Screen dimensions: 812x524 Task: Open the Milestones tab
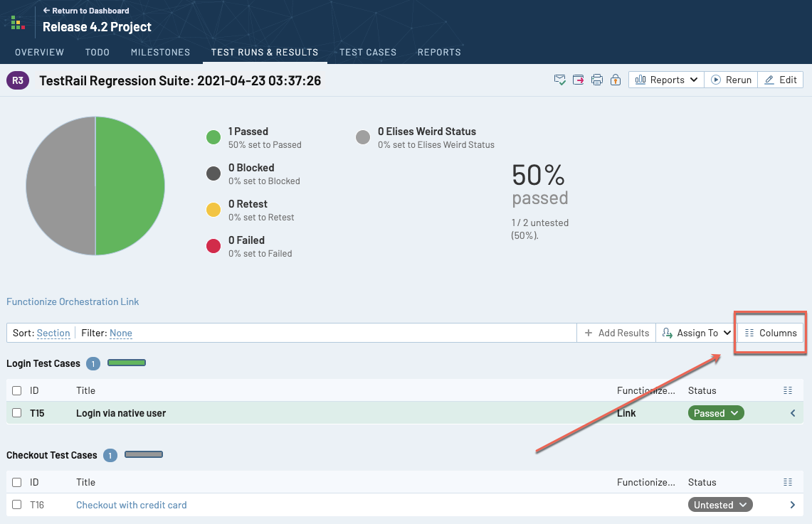pos(161,52)
